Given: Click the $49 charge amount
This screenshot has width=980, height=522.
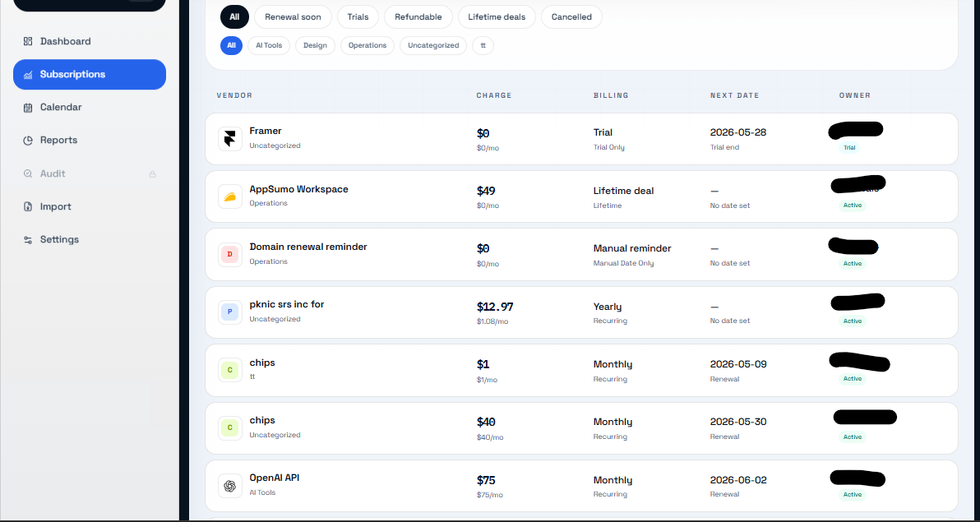Looking at the screenshot, I should click(486, 191).
